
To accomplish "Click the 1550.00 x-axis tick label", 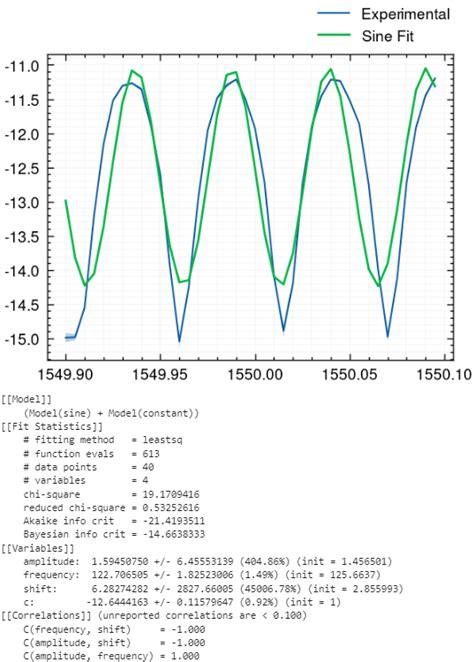I will click(255, 374).
